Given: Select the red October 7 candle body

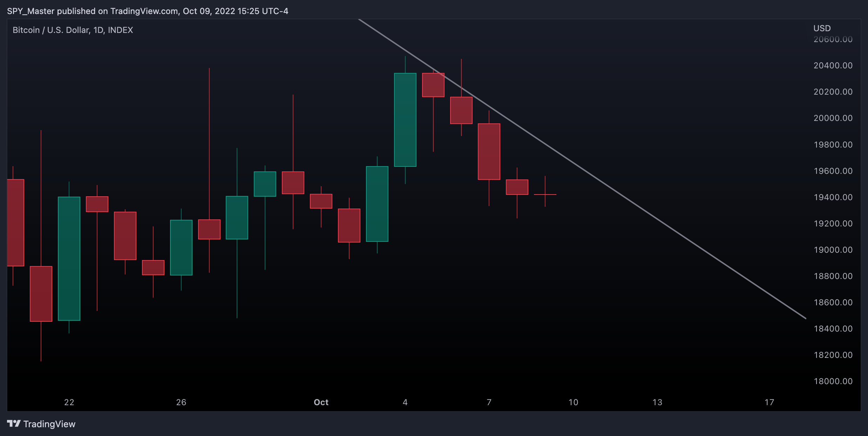Looking at the screenshot, I should (489, 151).
